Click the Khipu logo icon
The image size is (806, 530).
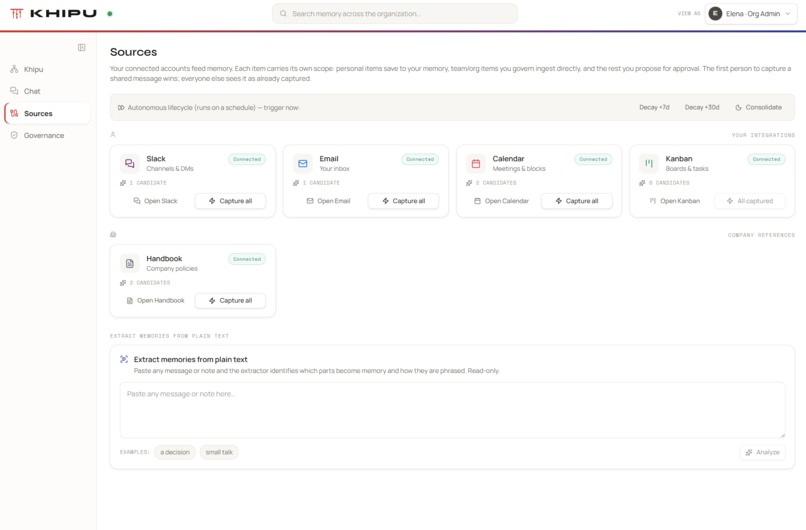16,13
